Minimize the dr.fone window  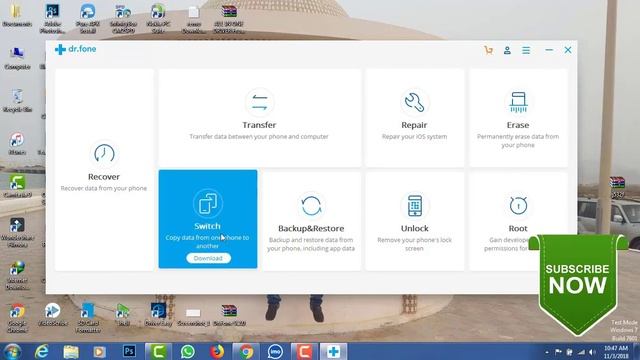[549, 50]
